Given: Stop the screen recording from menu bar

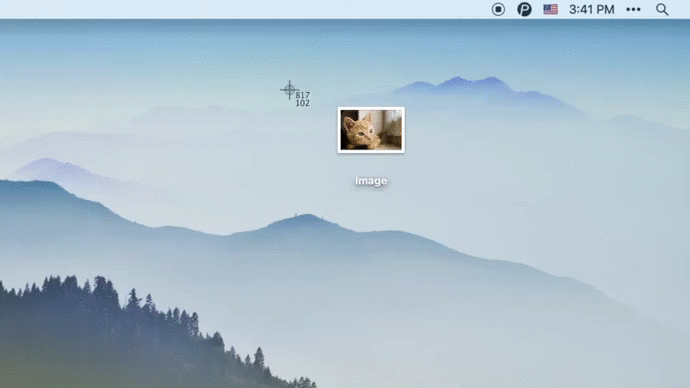Looking at the screenshot, I should [498, 9].
